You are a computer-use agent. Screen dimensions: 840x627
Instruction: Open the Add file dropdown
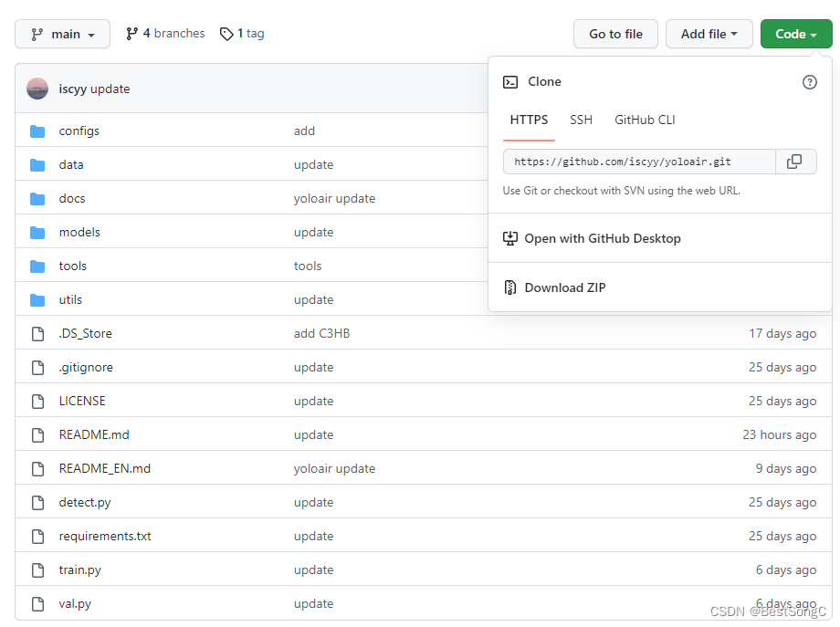709,34
